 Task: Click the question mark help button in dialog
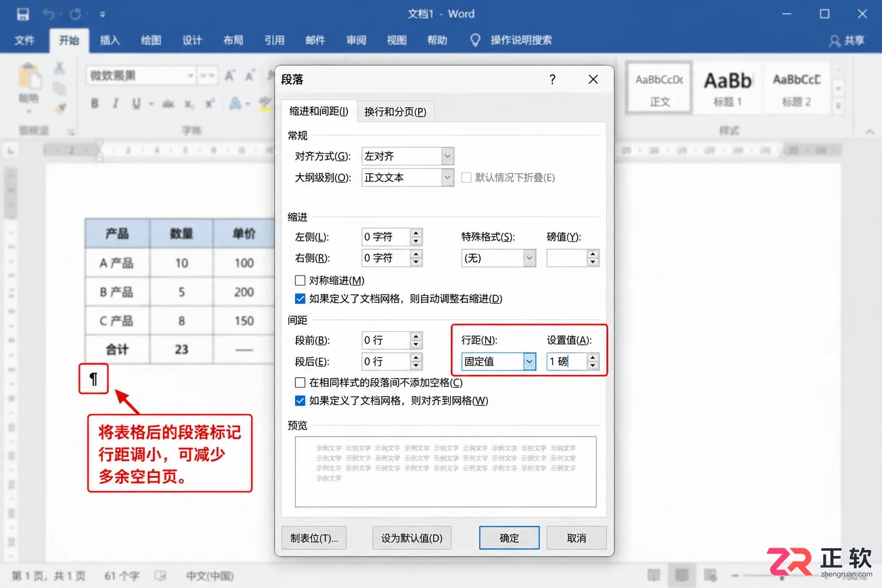tap(552, 79)
